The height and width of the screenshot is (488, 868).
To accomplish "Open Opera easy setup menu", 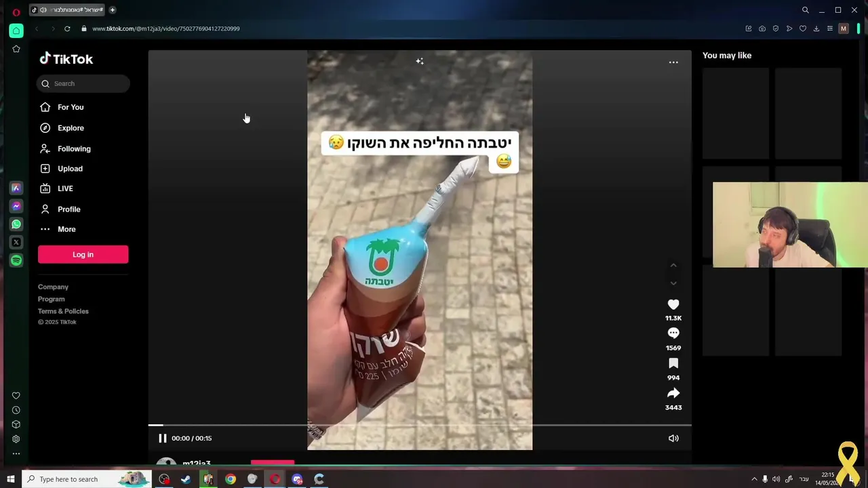I will pos(830,28).
